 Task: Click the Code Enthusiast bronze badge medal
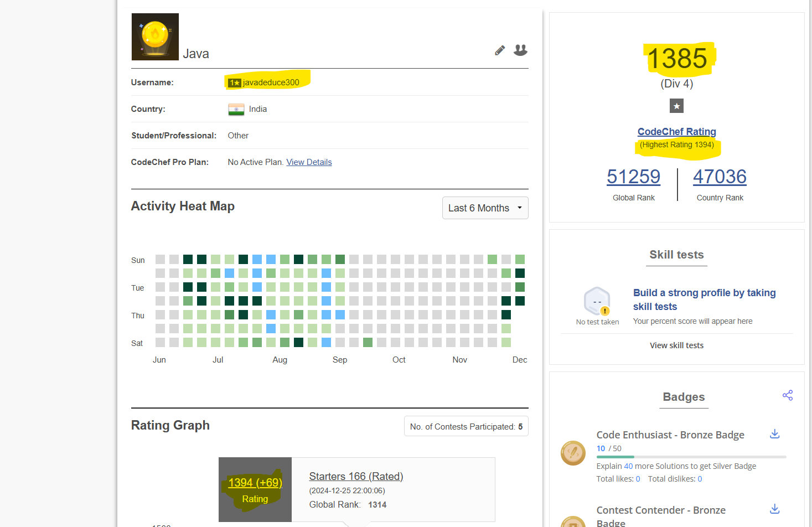tap(573, 453)
